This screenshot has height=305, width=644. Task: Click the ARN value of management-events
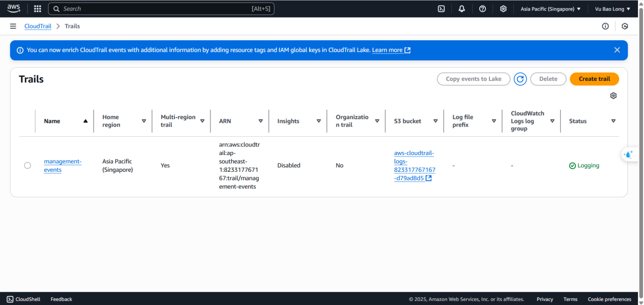coord(239,166)
